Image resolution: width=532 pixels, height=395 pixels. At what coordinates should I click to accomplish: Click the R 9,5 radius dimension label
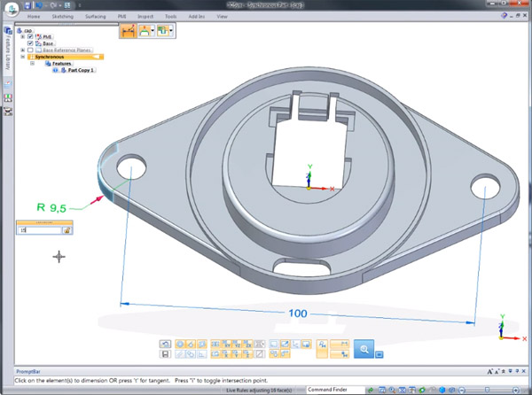(52, 207)
